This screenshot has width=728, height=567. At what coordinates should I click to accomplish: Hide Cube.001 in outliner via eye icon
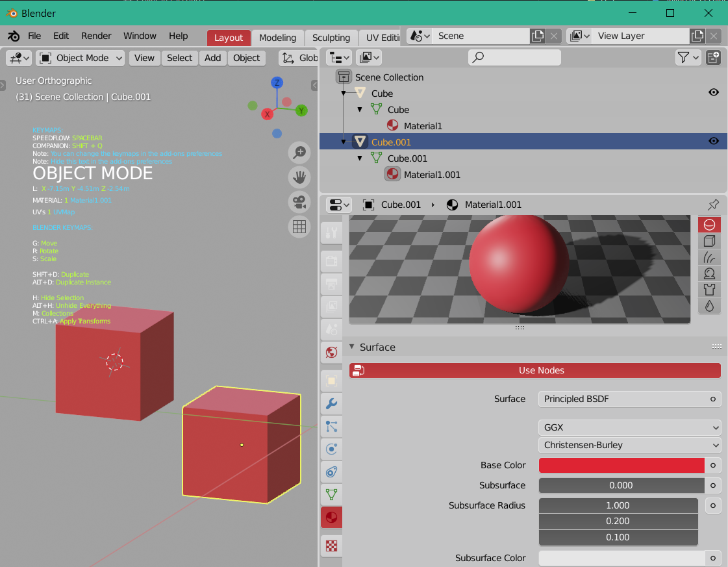pos(714,141)
